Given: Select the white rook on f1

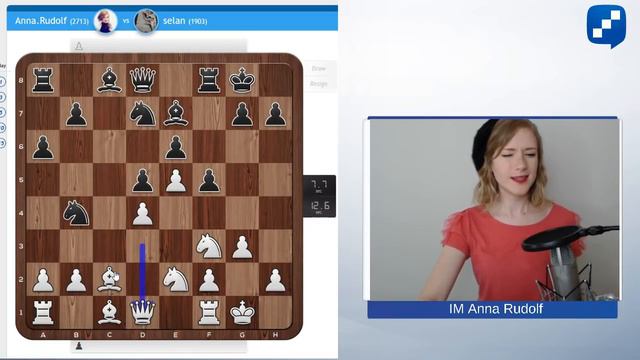Looking at the screenshot, I should pos(209,312).
